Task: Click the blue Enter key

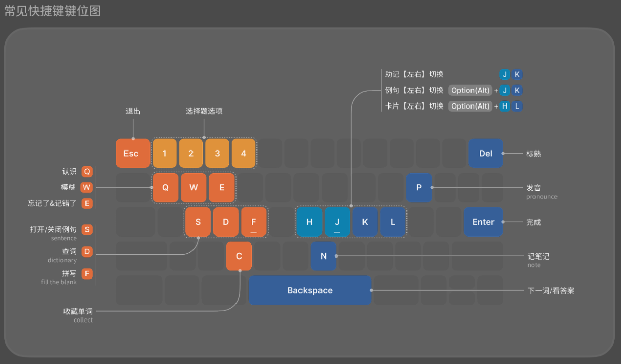Action: point(483,222)
